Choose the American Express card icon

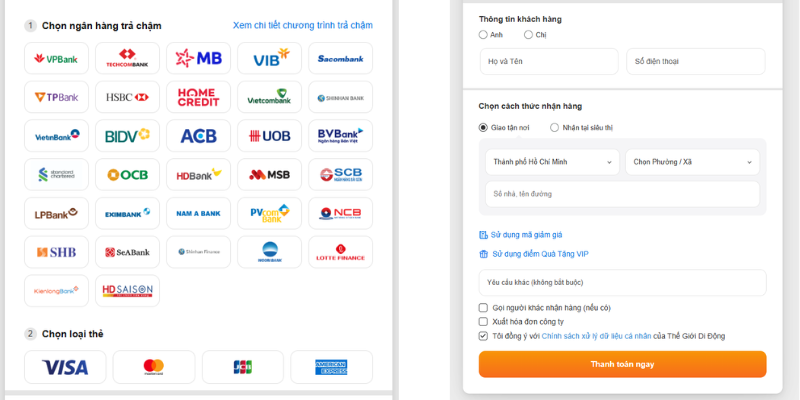[331, 367]
